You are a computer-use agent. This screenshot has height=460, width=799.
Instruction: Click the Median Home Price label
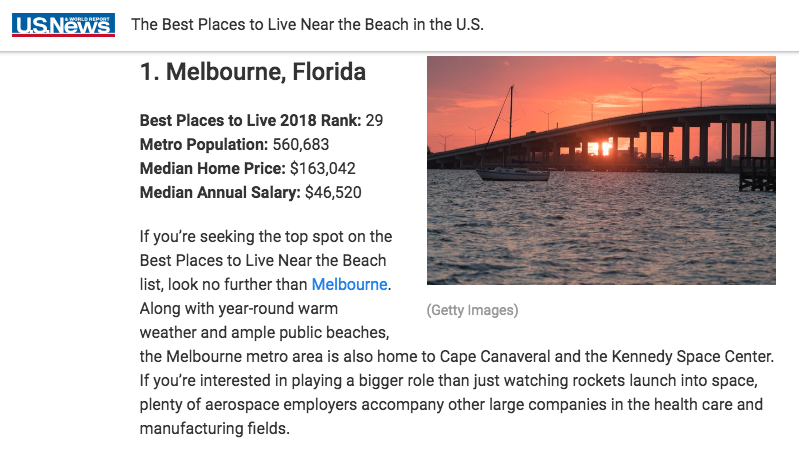tap(212, 168)
